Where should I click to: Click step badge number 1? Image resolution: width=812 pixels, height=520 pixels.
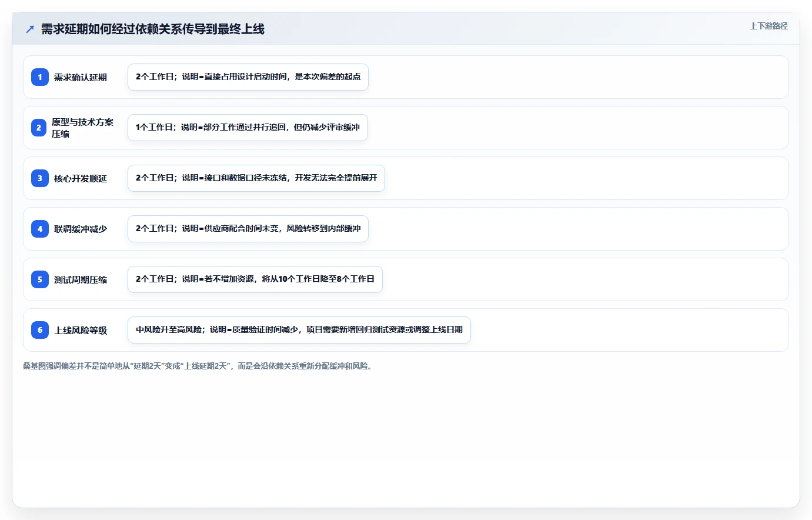pos(40,77)
